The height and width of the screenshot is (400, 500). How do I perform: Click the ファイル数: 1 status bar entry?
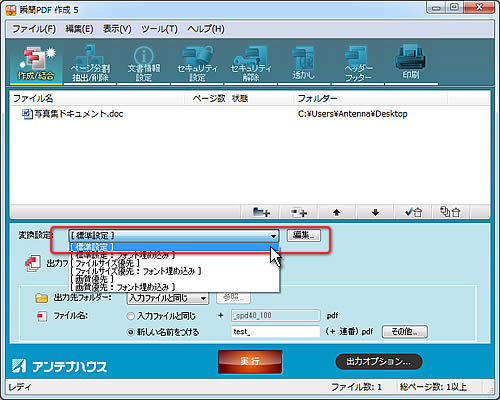click(x=356, y=387)
